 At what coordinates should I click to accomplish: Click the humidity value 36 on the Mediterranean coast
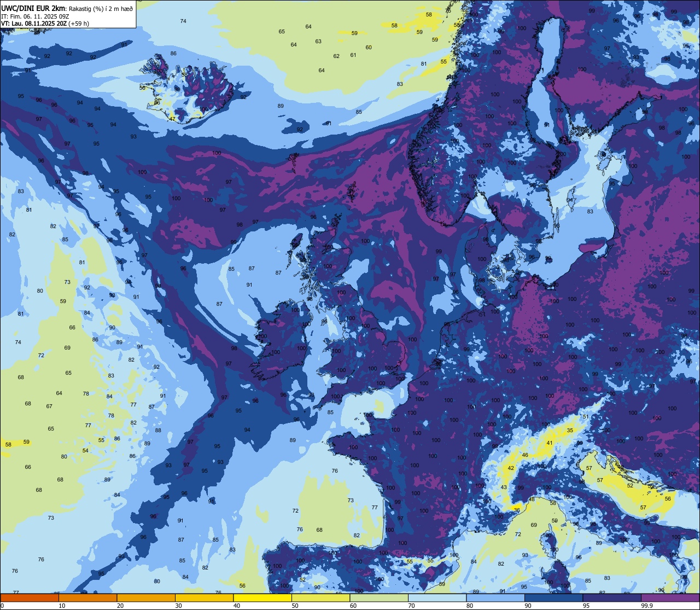pos(517,510)
